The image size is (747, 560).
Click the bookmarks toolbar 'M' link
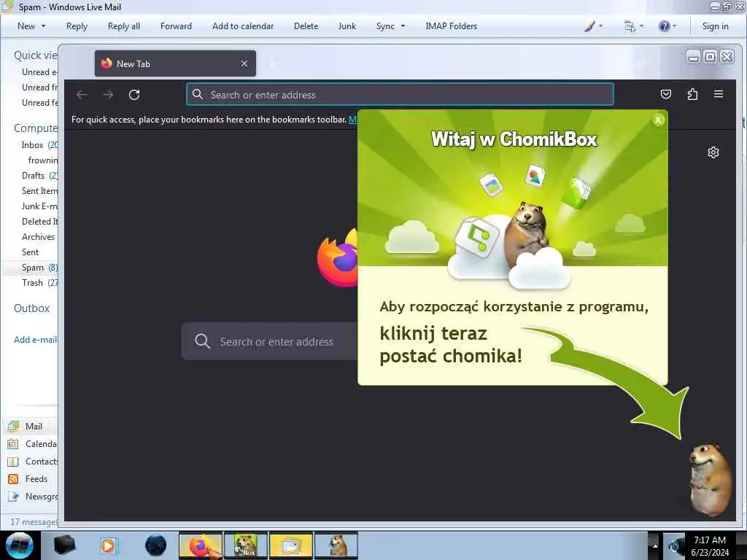point(352,119)
